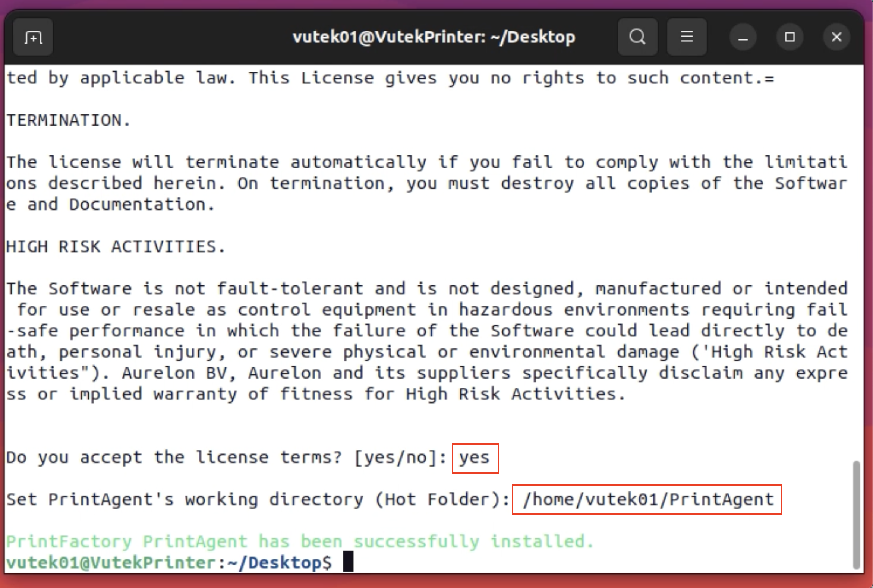This screenshot has height=588, width=873.
Task: Maximize the terminal window
Action: click(x=790, y=37)
